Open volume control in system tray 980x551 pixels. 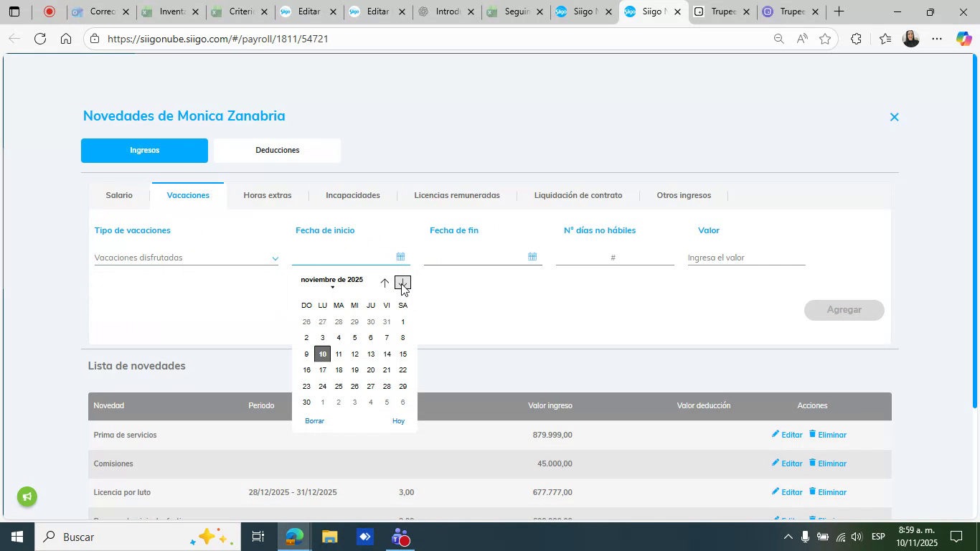click(856, 537)
